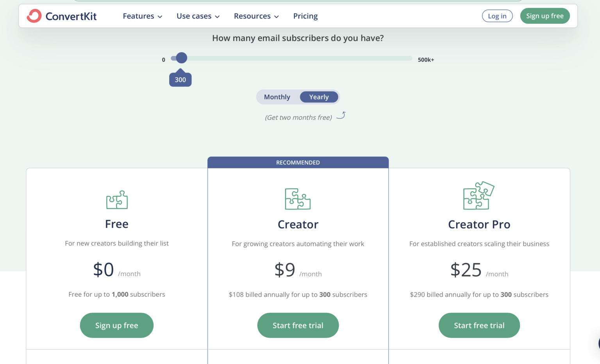Click the Creator plan puzzle icon
Screen dimensions: 600x364
coord(298,199)
